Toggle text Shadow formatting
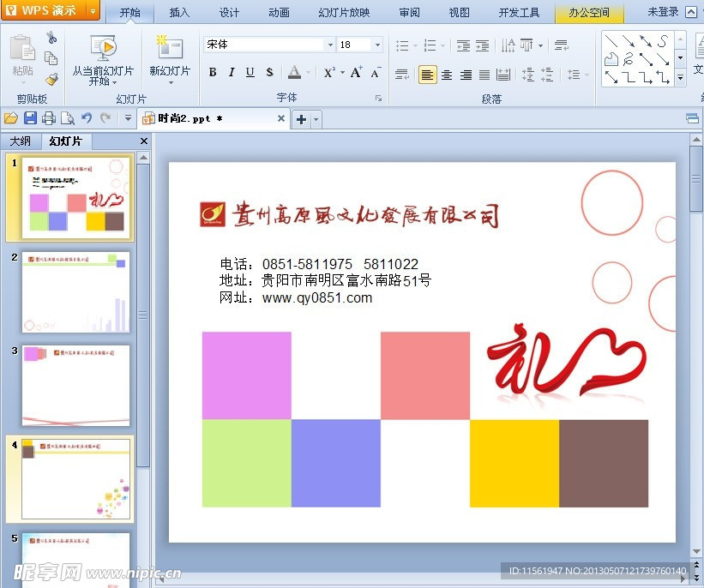Image resolution: width=704 pixels, height=588 pixels. (x=269, y=72)
